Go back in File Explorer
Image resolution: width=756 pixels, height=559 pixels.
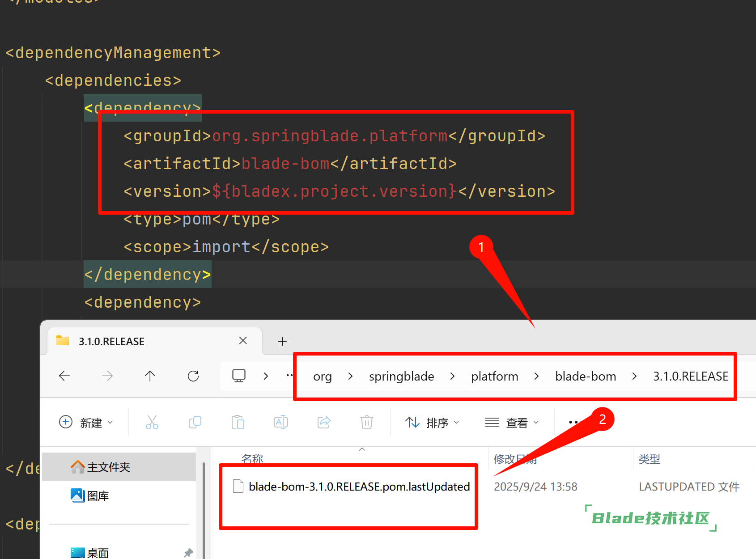[64, 376]
